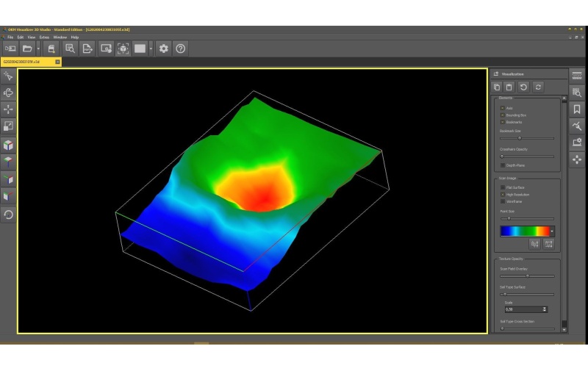Adjust the Soil Type Surface slider
This screenshot has width=588, height=371.
[527, 294]
